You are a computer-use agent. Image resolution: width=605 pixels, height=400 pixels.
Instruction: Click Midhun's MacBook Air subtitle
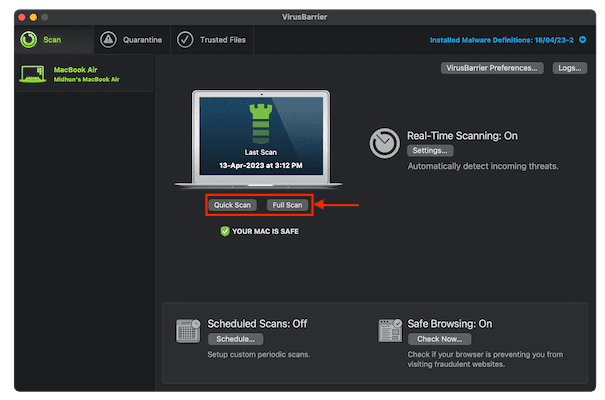[87, 79]
